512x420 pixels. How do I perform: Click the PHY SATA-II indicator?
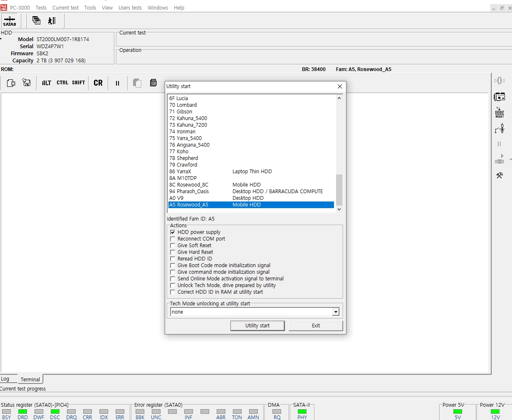302,411
